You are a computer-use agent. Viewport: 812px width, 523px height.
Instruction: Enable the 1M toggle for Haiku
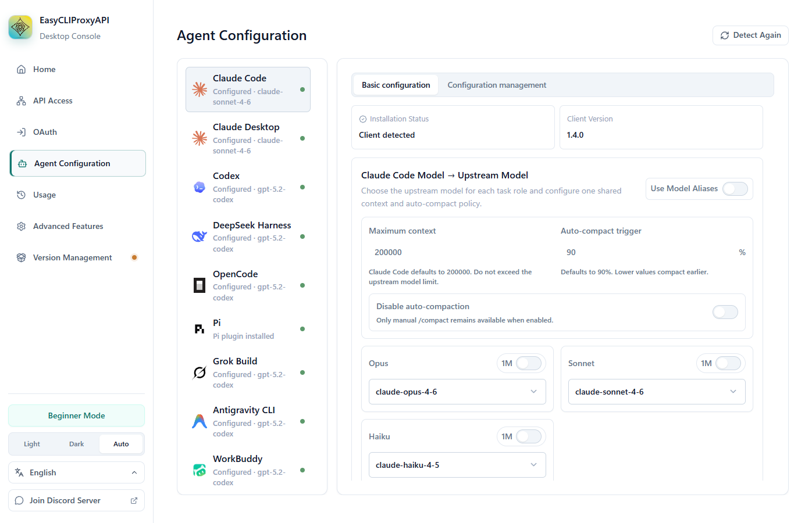tap(529, 436)
